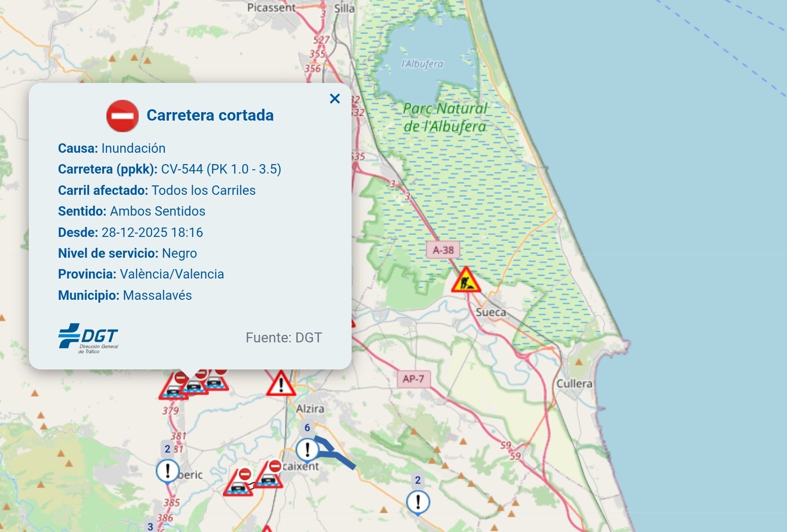Select the leftmost flooded-road marker above 379

(173, 386)
